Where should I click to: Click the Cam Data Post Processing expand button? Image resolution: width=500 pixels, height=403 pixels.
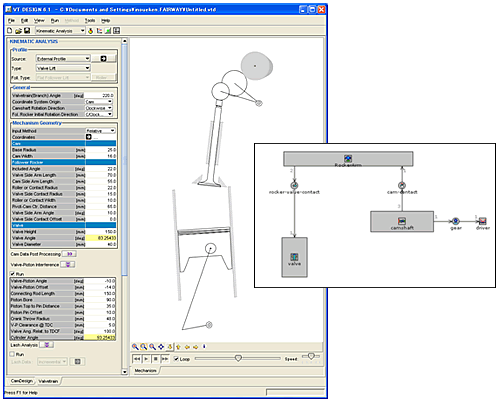tap(69, 254)
